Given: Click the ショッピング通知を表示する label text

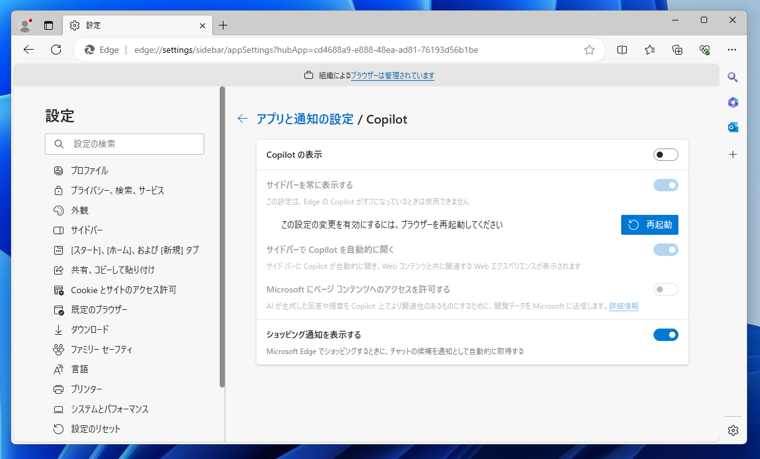Looking at the screenshot, I should 314,334.
